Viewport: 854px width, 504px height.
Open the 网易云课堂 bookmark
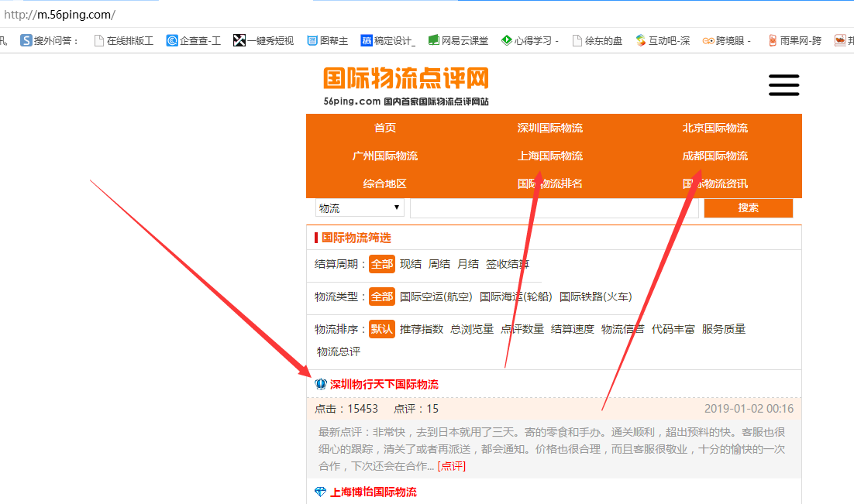click(x=458, y=40)
